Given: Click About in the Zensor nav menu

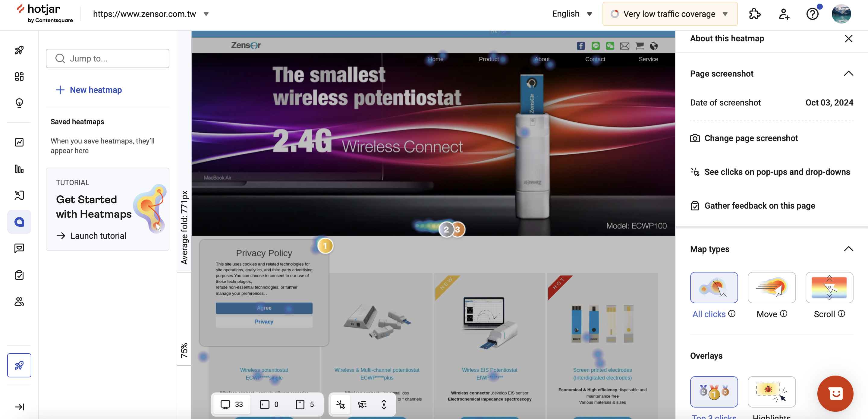Looking at the screenshot, I should pyautogui.click(x=542, y=59).
